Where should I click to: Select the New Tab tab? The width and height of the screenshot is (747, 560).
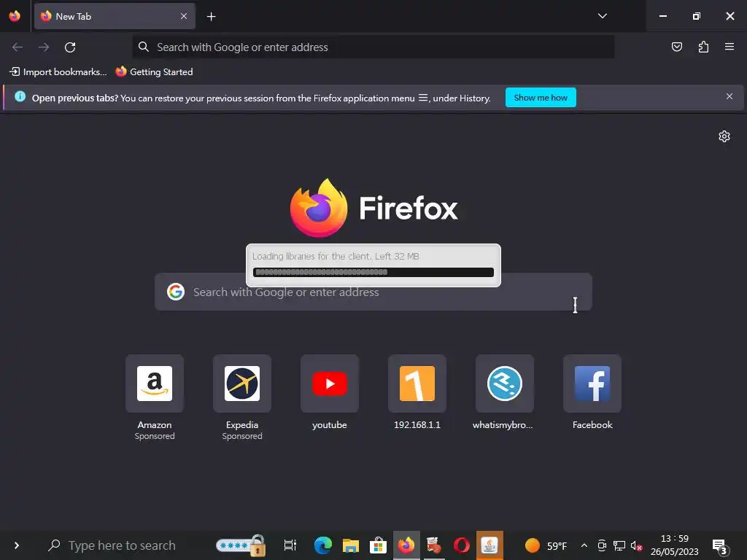[115, 16]
